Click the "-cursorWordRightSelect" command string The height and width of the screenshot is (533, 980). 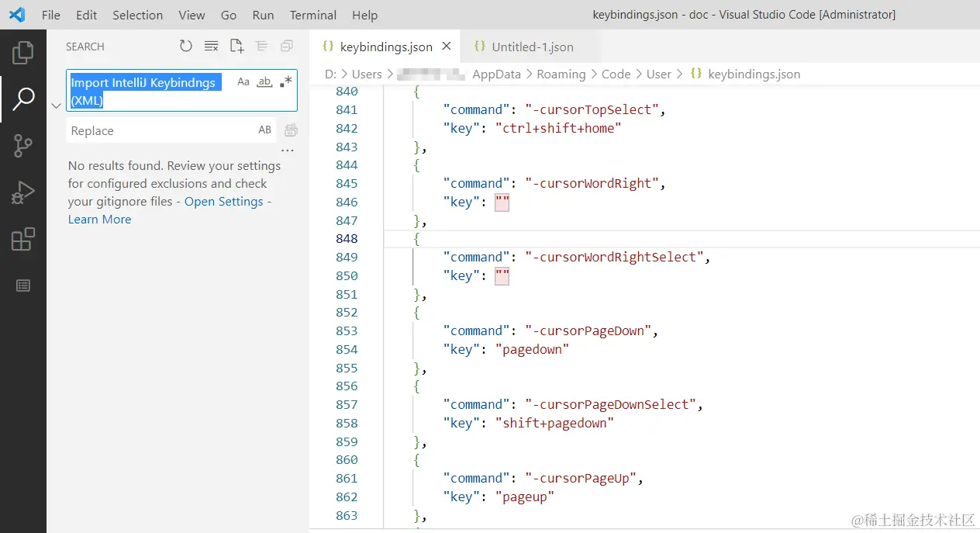tap(613, 257)
